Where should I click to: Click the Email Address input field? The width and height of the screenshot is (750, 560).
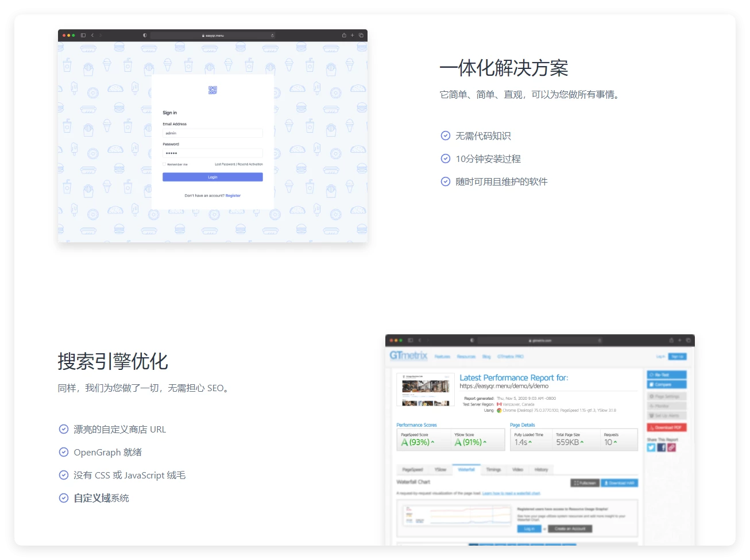212,133
